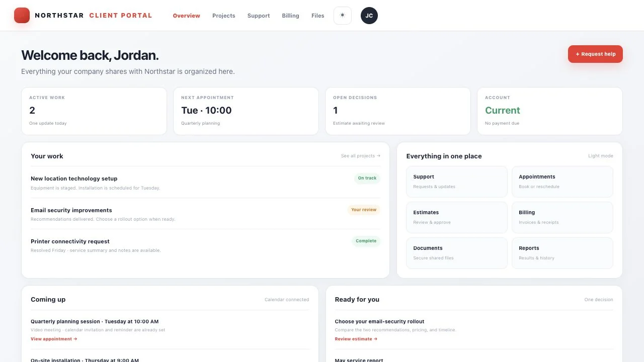Click the Light mode label
The height and width of the screenshot is (362, 644).
(x=601, y=156)
